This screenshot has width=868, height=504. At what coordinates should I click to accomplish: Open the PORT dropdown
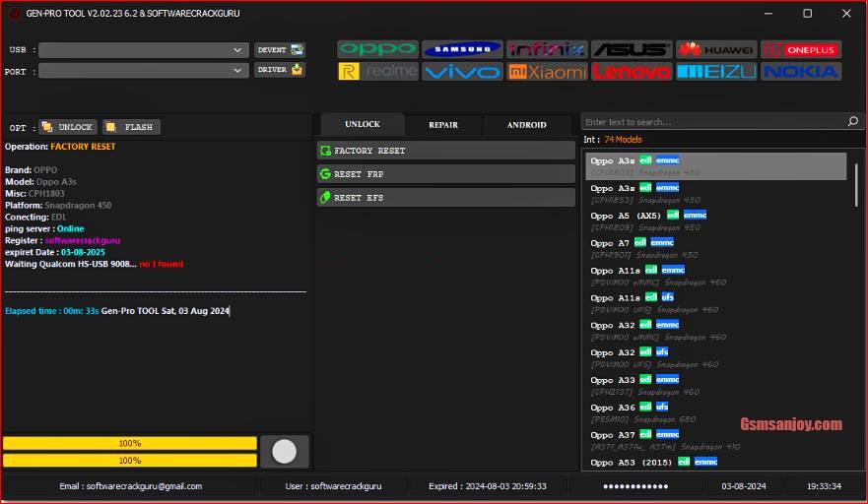(144, 71)
